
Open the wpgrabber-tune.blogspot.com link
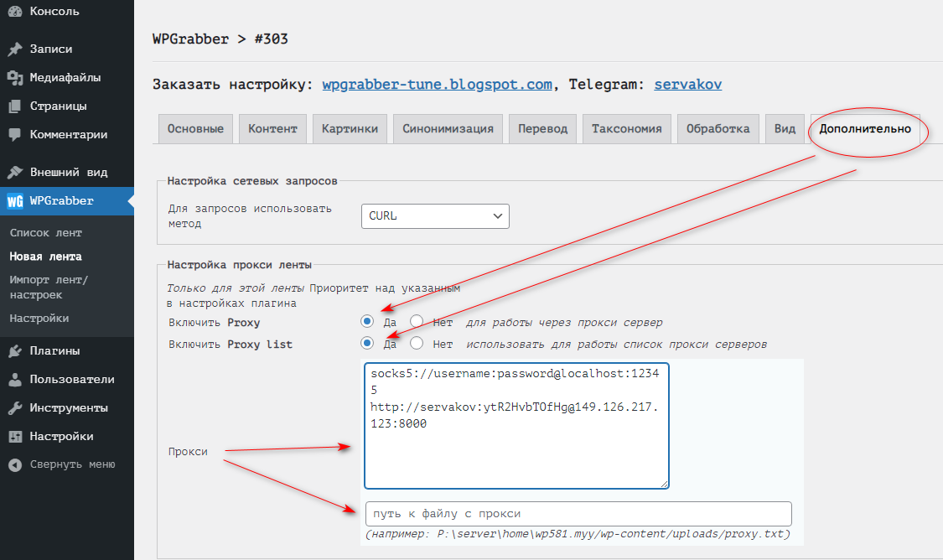click(x=437, y=85)
